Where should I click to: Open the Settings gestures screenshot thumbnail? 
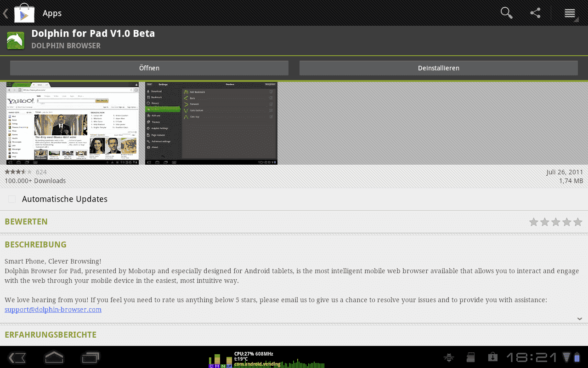point(211,123)
